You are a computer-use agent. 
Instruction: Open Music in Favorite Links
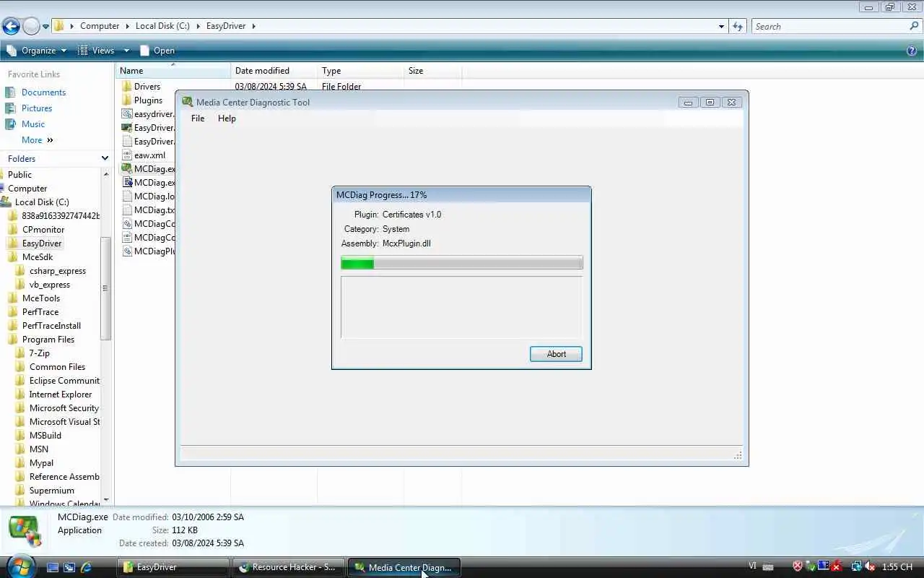33,124
